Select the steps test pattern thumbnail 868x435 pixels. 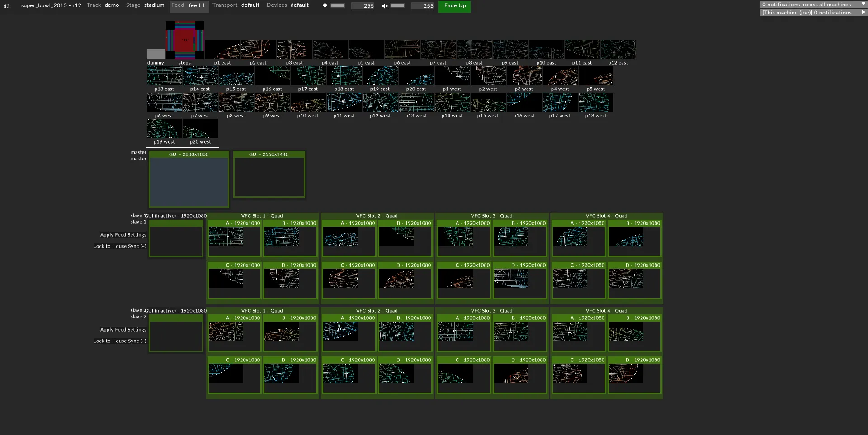[184, 40]
